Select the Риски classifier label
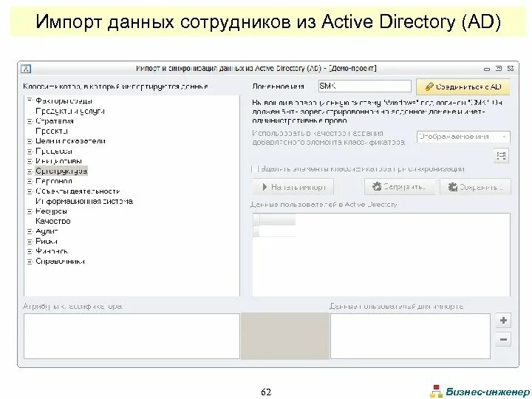The height and width of the screenshot is (399, 532). click(46, 242)
